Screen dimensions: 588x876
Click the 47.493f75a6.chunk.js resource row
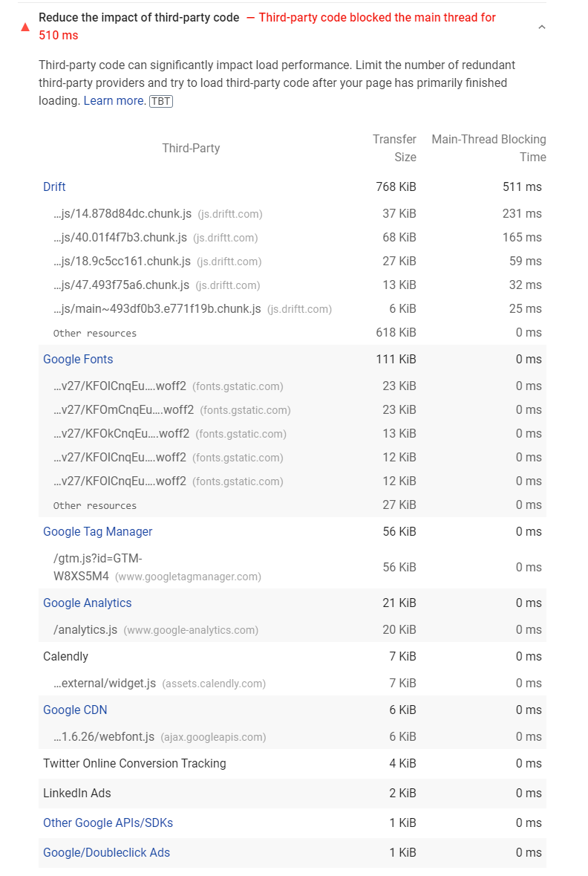292,285
